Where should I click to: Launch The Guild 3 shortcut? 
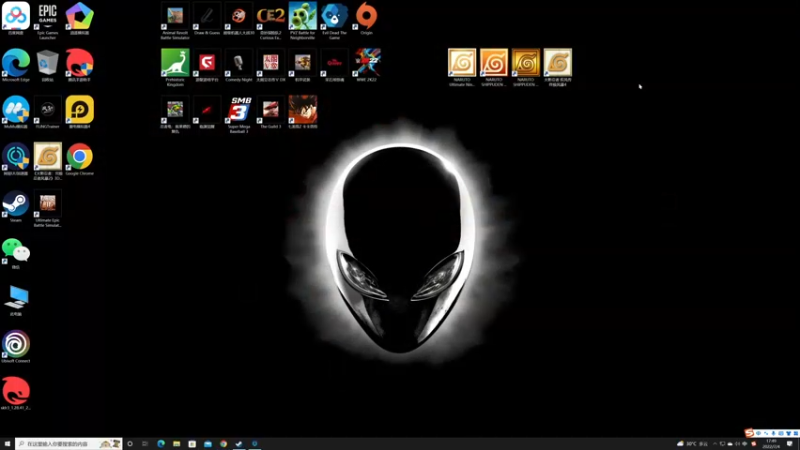coord(270,113)
